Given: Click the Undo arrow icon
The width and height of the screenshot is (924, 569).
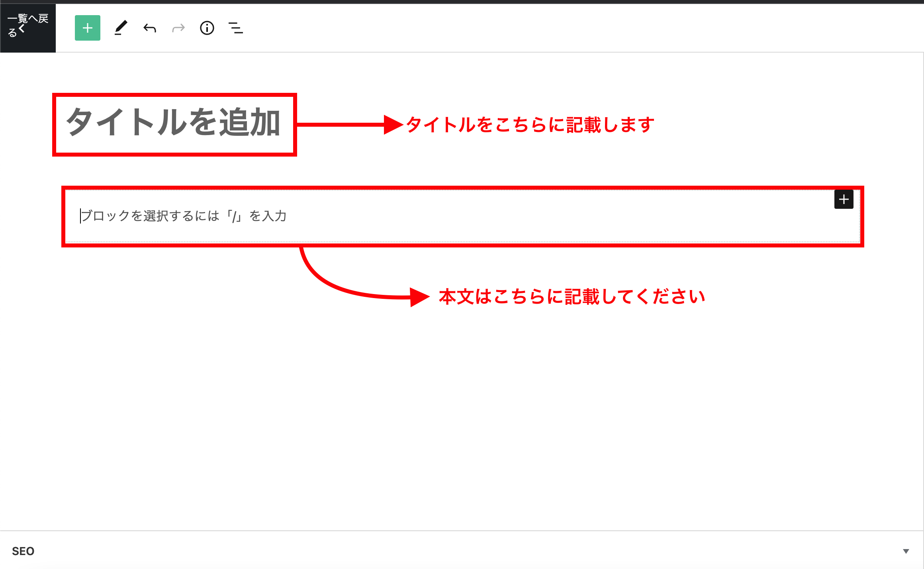Looking at the screenshot, I should point(150,28).
